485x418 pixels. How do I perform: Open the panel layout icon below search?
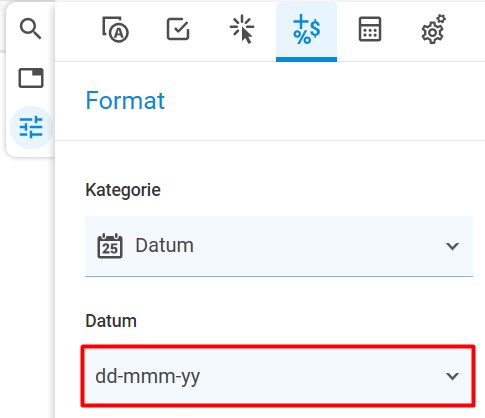point(31,78)
